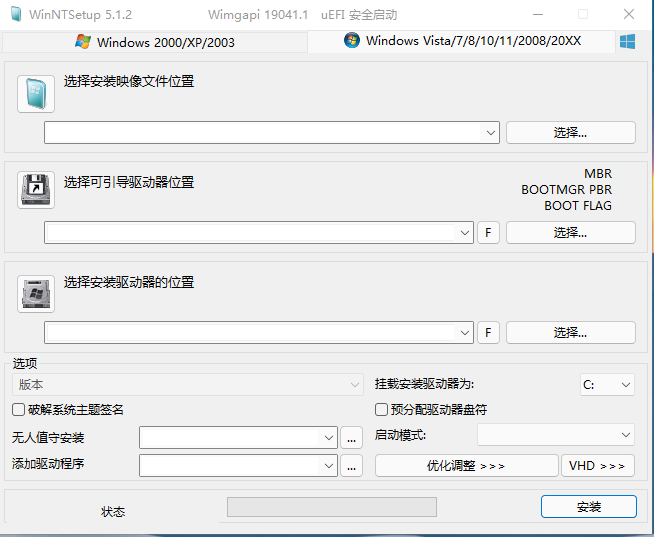Open 优化调整 >>> tweaks
The image size is (654, 537).
click(466, 466)
